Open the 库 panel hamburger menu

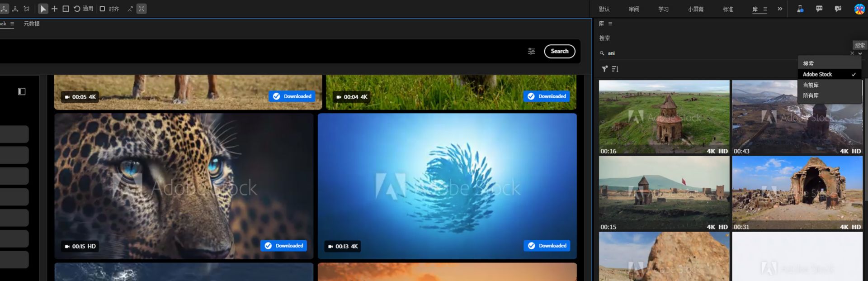pos(610,24)
